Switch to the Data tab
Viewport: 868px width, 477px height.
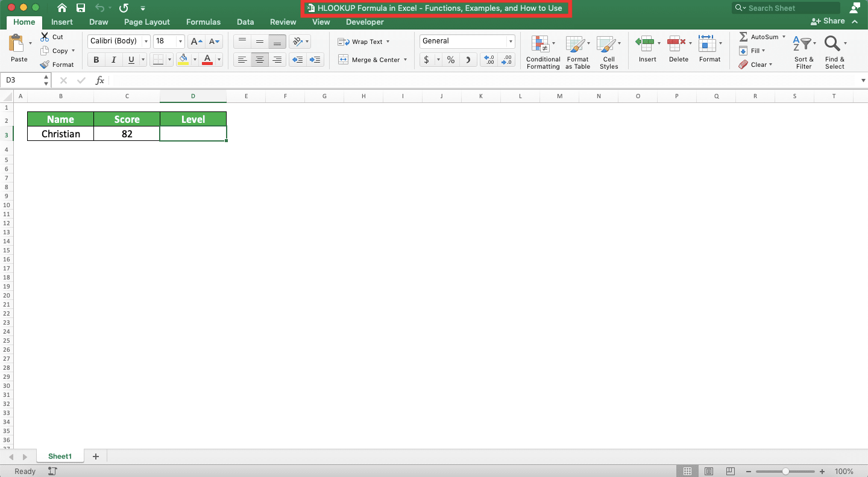pos(245,22)
